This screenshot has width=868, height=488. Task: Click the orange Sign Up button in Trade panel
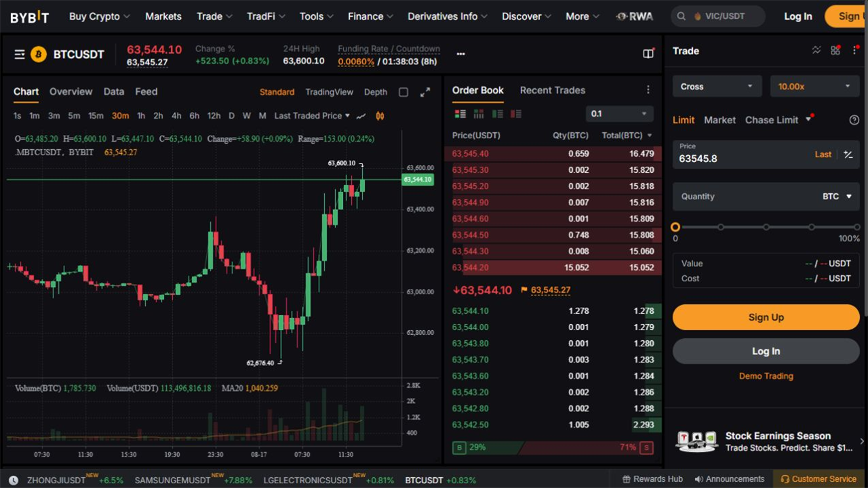coord(766,317)
